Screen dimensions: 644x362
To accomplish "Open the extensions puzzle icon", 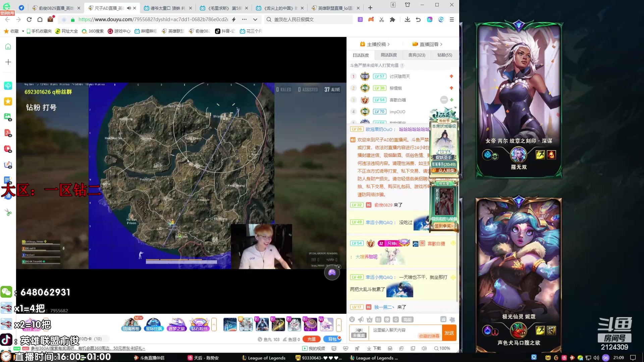I will tap(392, 19).
